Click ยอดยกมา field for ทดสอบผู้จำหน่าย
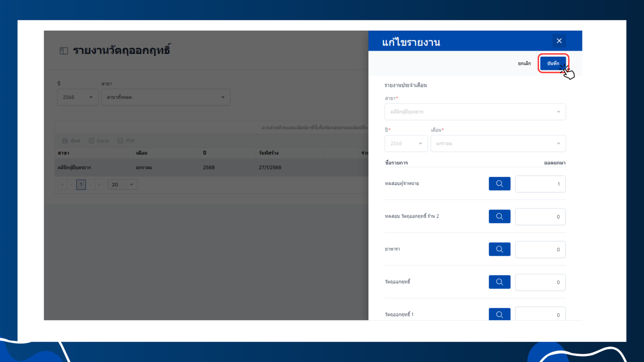This screenshot has height=362, width=644. click(x=540, y=184)
